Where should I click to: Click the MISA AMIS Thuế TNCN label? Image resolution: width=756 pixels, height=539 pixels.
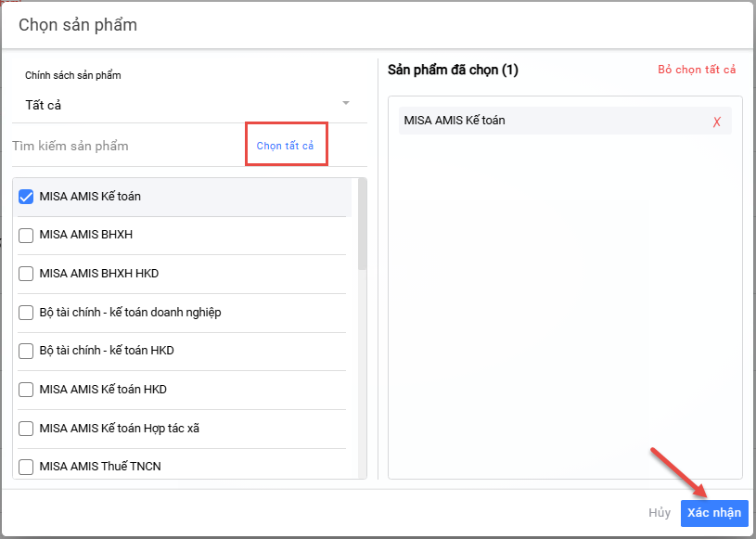tap(100, 467)
